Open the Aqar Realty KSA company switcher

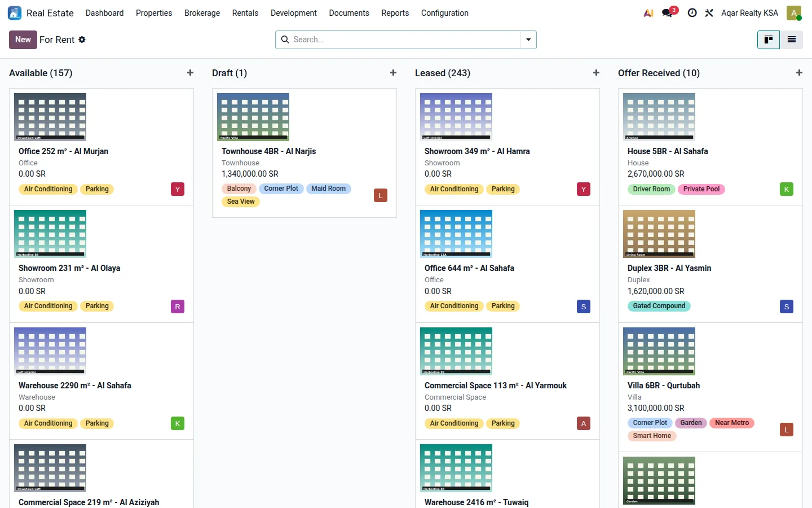pyautogui.click(x=749, y=13)
